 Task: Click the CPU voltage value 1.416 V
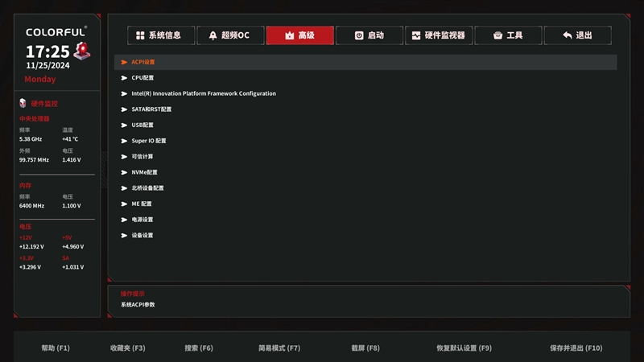(x=72, y=159)
